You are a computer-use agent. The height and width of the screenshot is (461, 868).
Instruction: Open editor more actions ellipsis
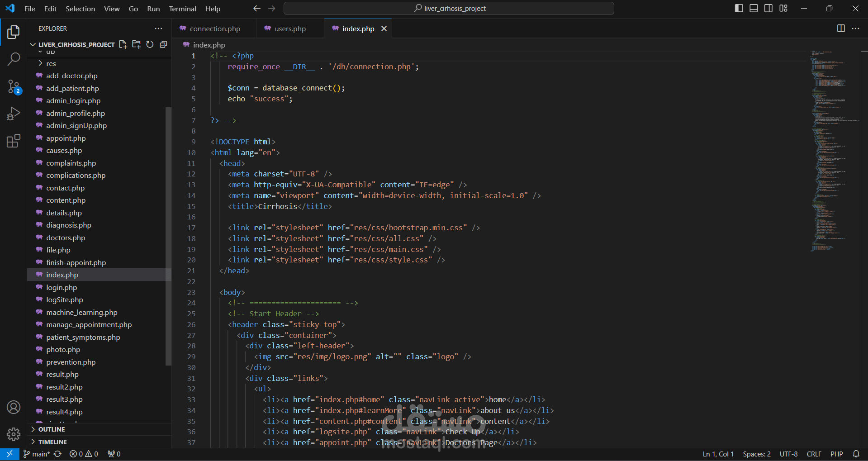coord(855,29)
